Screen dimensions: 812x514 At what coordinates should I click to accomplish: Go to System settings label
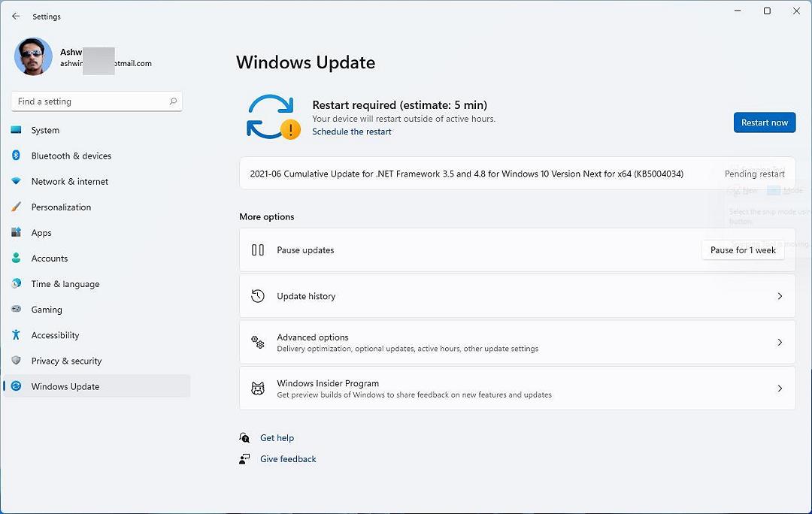[x=45, y=131]
